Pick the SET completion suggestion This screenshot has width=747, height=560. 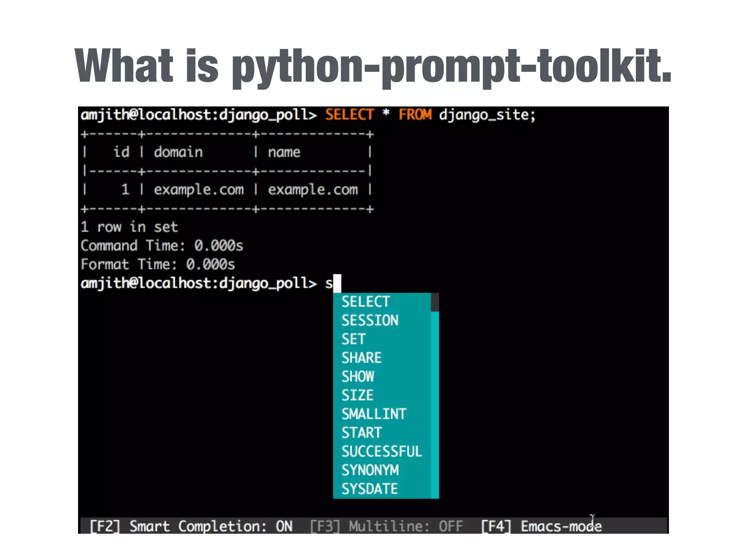(x=353, y=339)
